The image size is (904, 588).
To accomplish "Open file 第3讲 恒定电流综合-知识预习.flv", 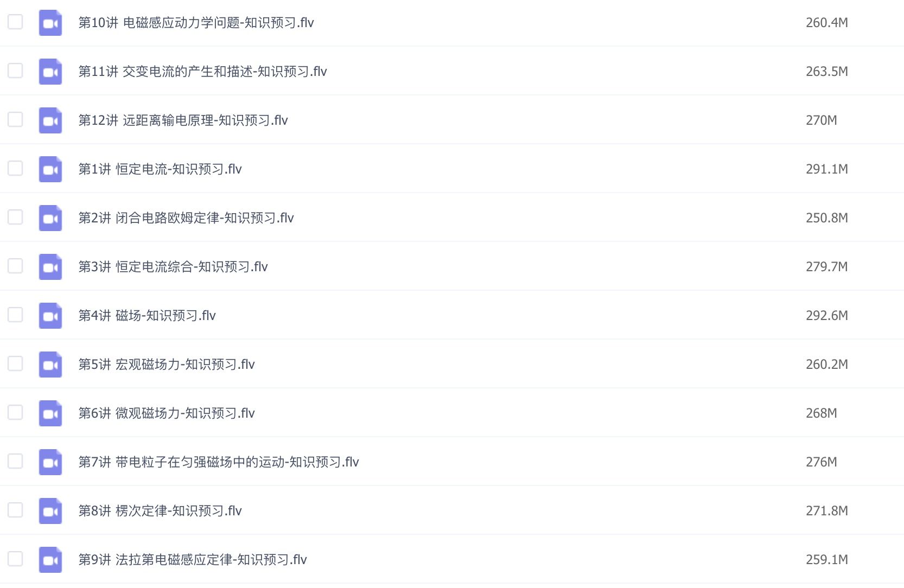I will coord(173,267).
